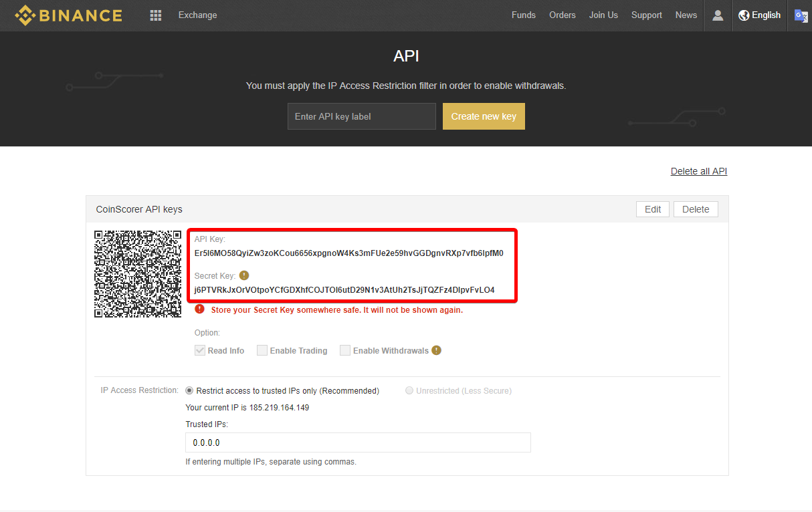Click the API Key string starting Er5I6MO58
Image resolution: width=812 pixels, height=512 pixels.
[x=348, y=253]
